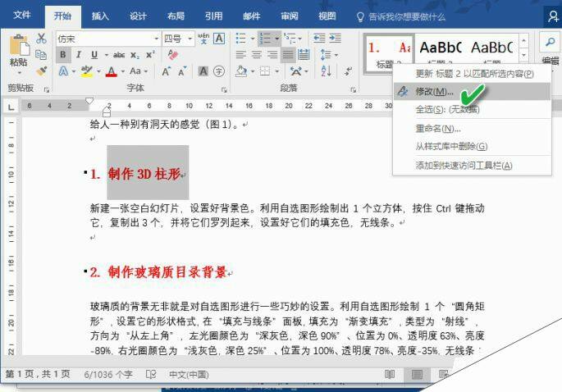Increase font size with grow icon

166,71
